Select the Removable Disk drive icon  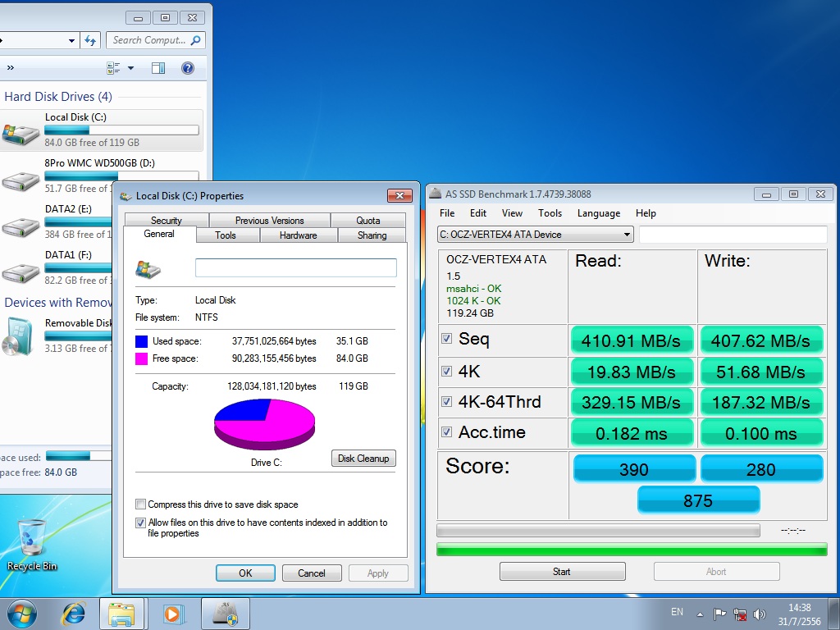point(17,336)
